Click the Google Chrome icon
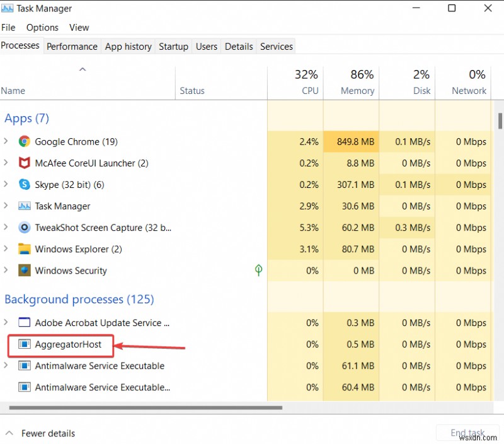 (25, 142)
